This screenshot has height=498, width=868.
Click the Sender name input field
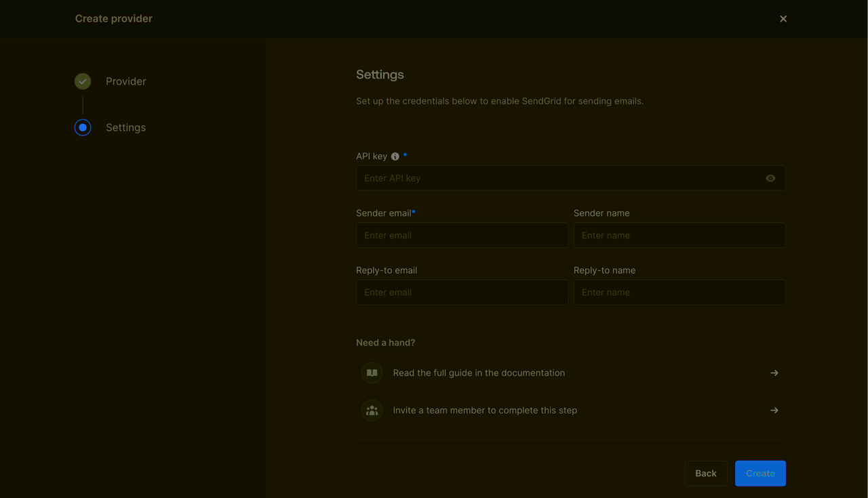coord(679,235)
